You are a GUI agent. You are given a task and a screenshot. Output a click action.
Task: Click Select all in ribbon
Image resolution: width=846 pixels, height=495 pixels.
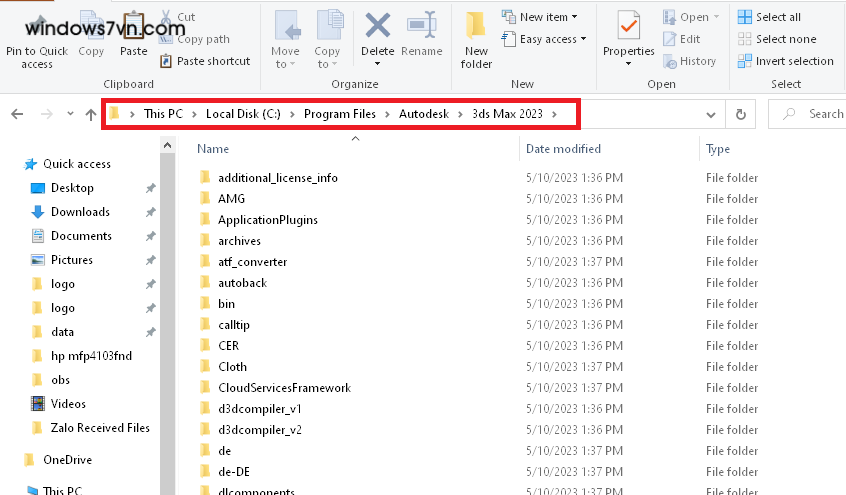coord(777,17)
